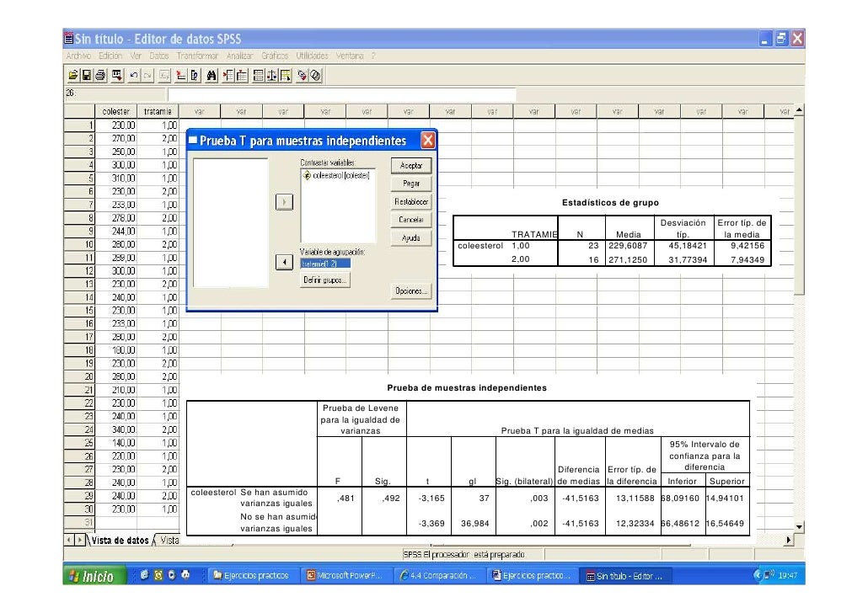Viewport: 868px width, 613px height.
Task: Click the Ayuda button
Action: [x=410, y=238]
